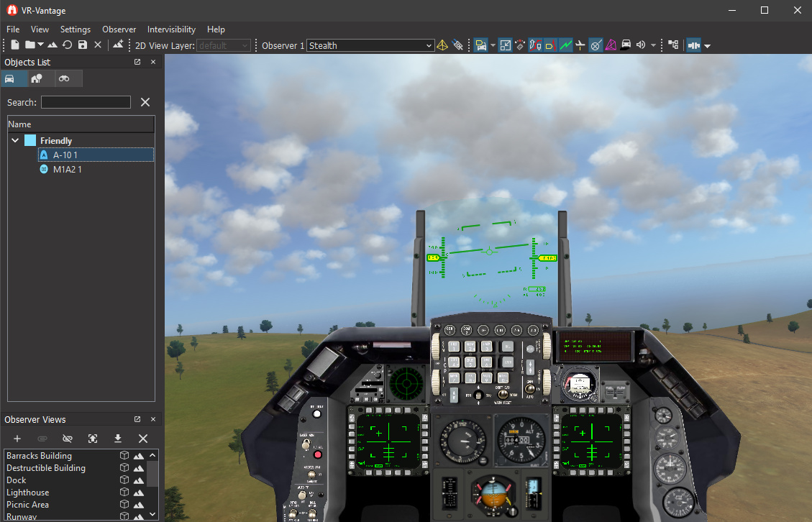The image size is (812, 522).
Task: Click the Observer Views list scroll-down arrow
Action: [152, 514]
